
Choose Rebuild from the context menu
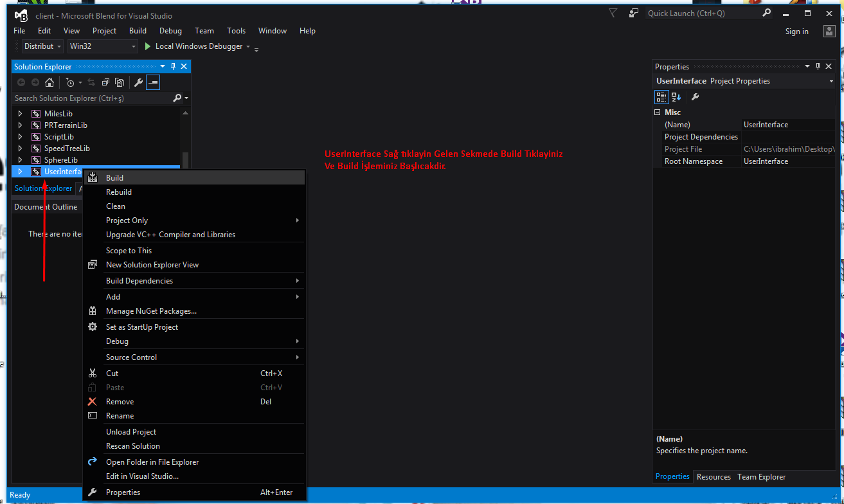pos(194,192)
